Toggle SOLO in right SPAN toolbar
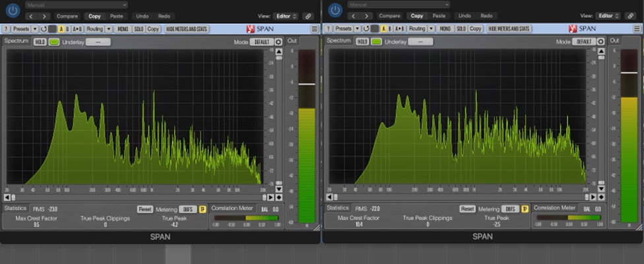644x264 pixels. 461,29
